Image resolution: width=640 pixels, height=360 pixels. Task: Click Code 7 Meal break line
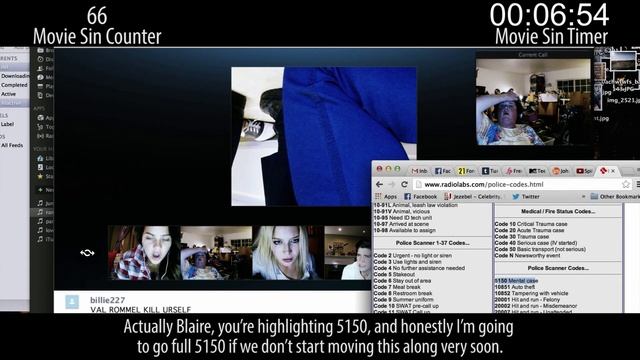[x=397, y=287]
